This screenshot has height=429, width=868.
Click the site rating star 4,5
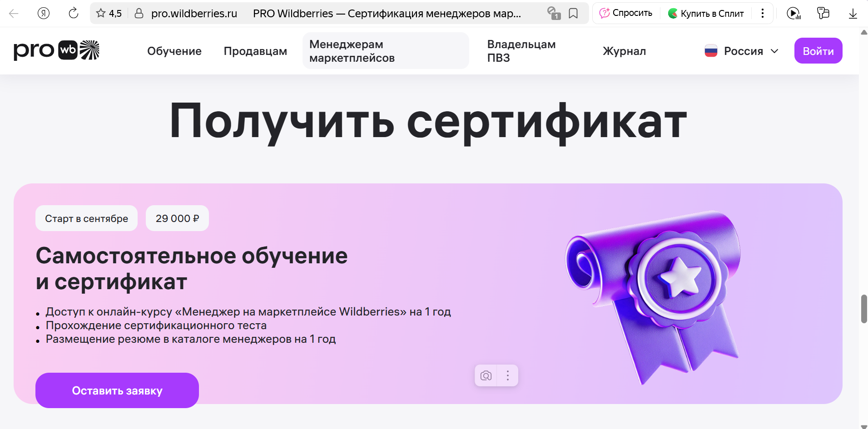pos(109,14)
